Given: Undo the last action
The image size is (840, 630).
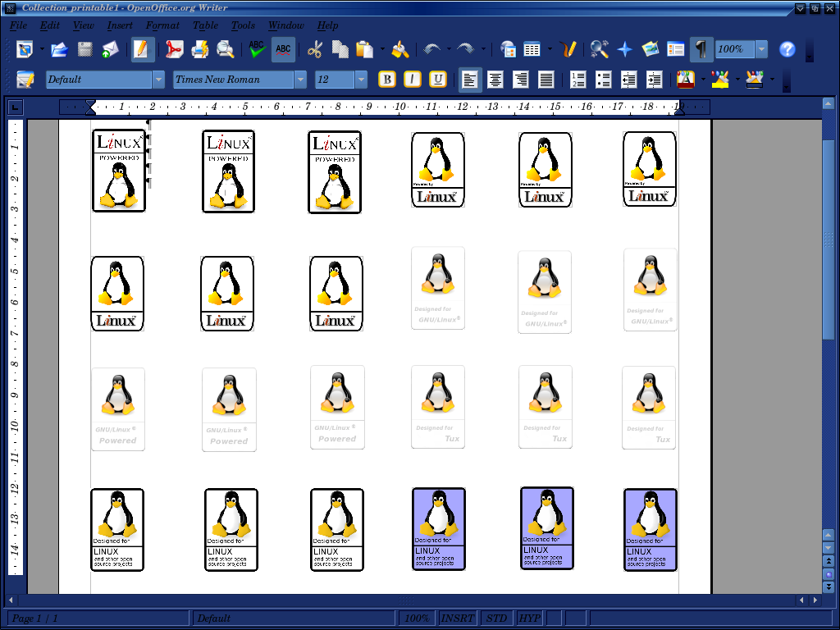Looking at the screenshot, I should click(x=431, y=49).
